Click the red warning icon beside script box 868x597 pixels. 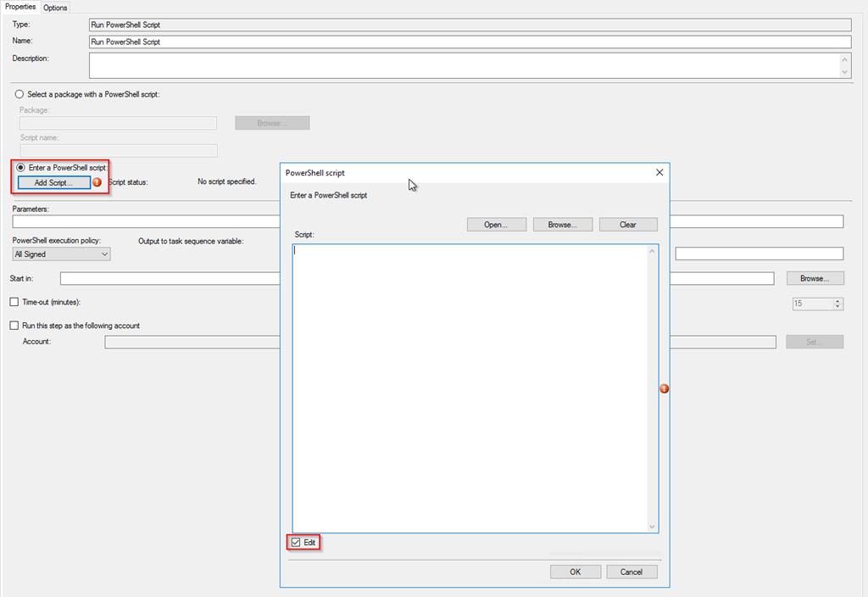[665, 388]
